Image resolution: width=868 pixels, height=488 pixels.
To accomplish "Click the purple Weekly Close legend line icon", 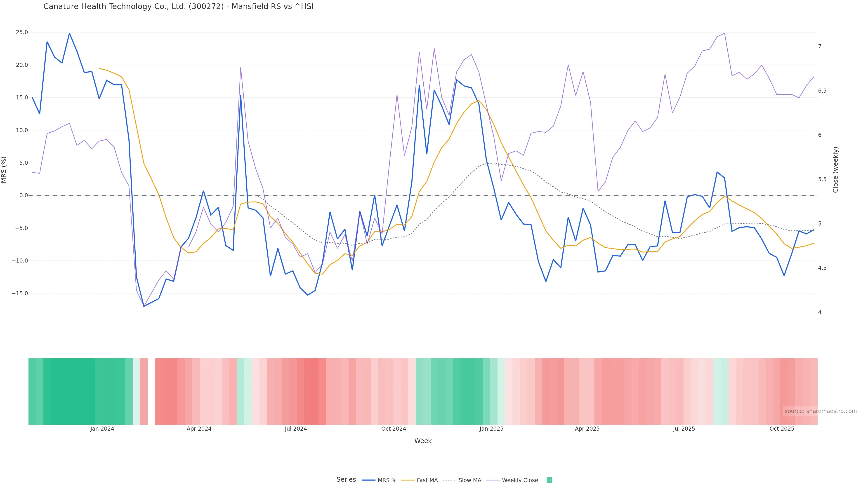I will pos(493,480).
